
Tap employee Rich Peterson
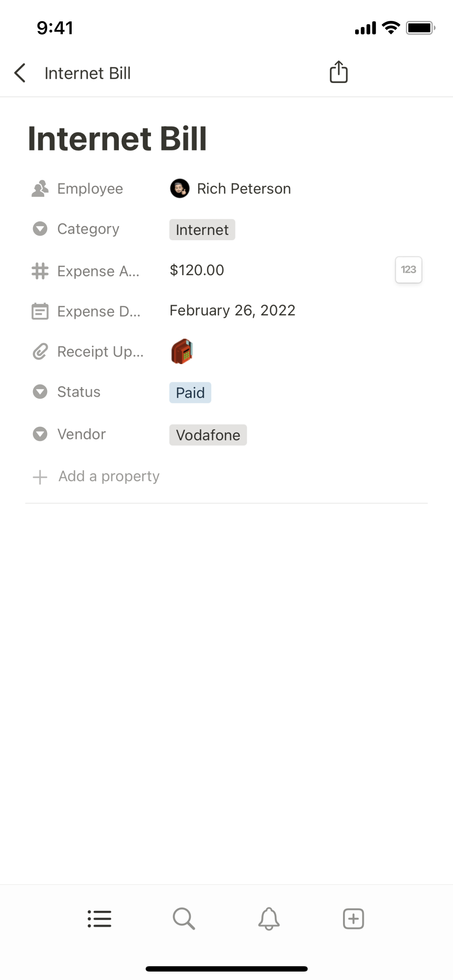pos(243,189)
